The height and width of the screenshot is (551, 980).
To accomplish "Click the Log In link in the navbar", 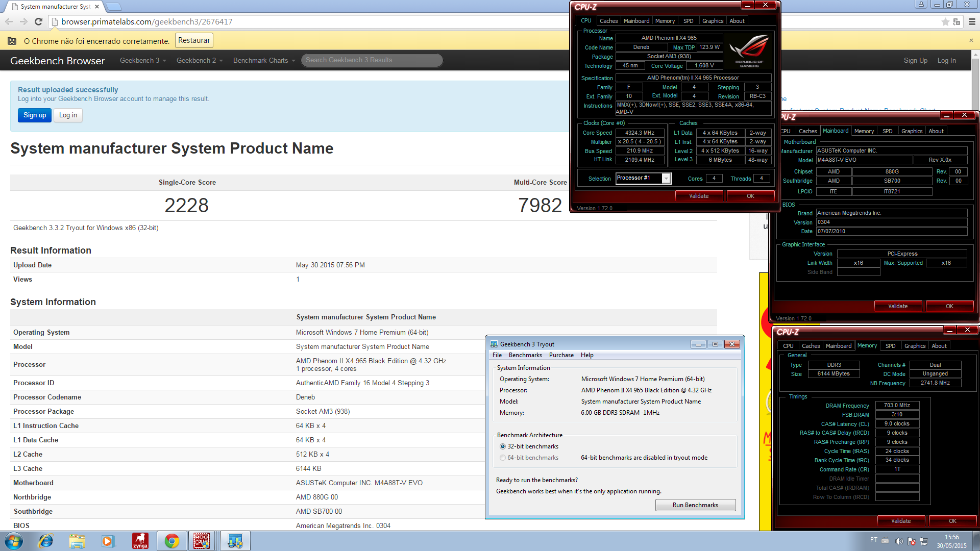I will tap(946, 60).
